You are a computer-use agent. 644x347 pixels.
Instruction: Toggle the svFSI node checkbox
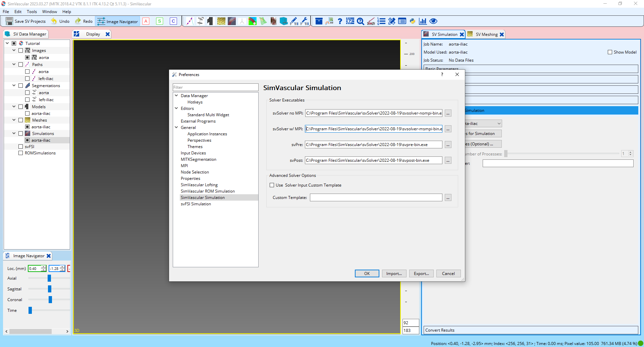pyautogui.click(x=20, y=147)
